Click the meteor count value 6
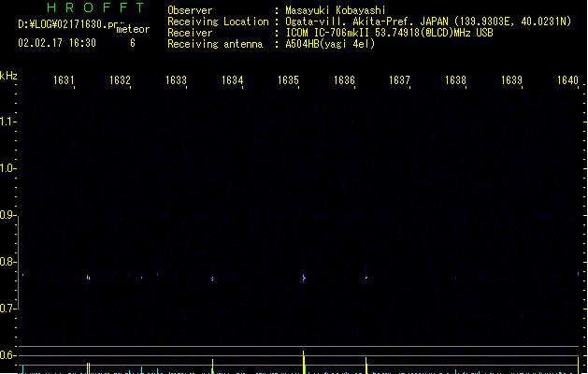Image resolution: width=588 pixels, height=374 pixels. coord(133,43)
